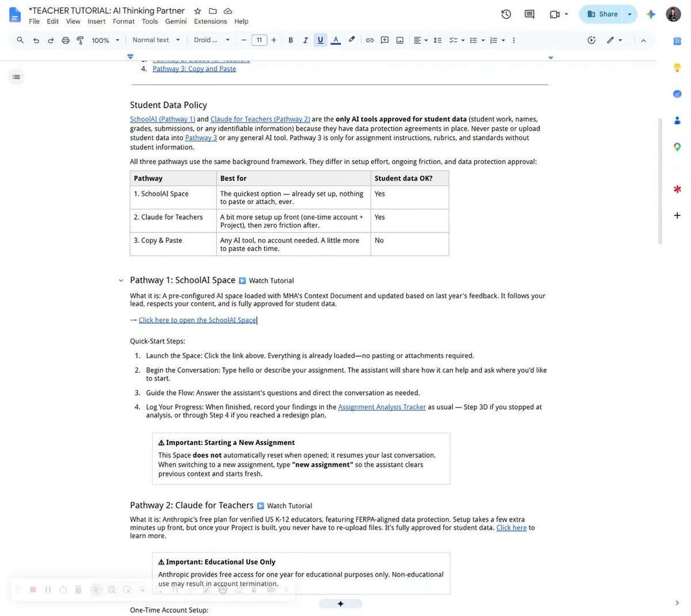Click Gemini sparkle pill at page bottom
Screen dimensions: 691x616
(340, 604)
